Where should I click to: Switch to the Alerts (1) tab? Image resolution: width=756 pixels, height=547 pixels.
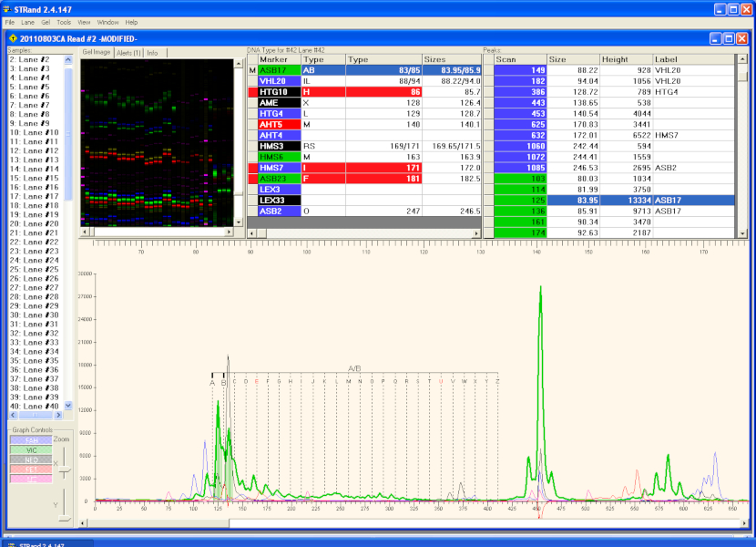128,53
